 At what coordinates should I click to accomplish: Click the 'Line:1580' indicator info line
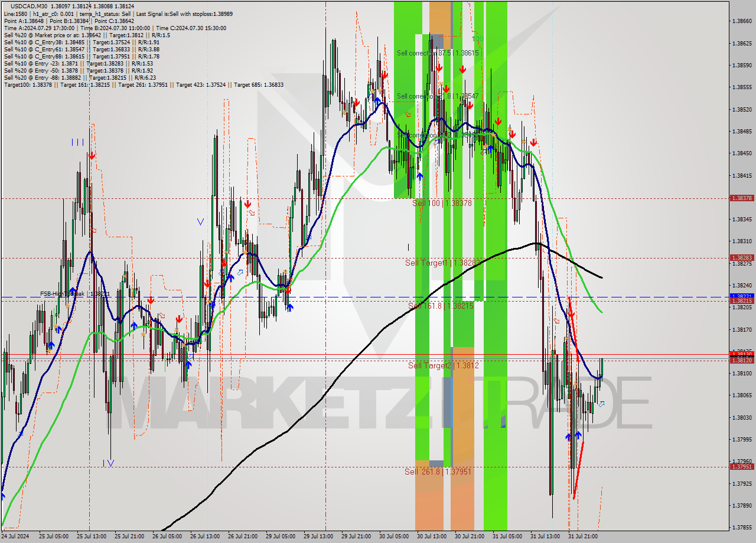118,13
